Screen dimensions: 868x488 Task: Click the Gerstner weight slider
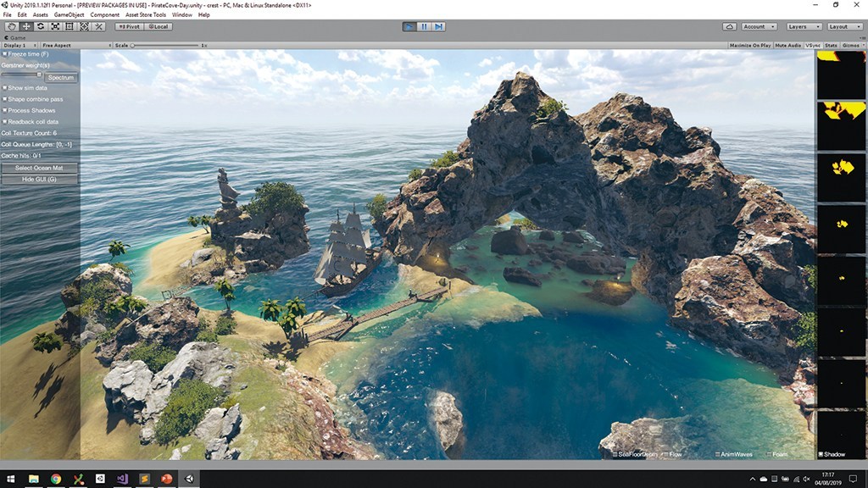(22, 75)
